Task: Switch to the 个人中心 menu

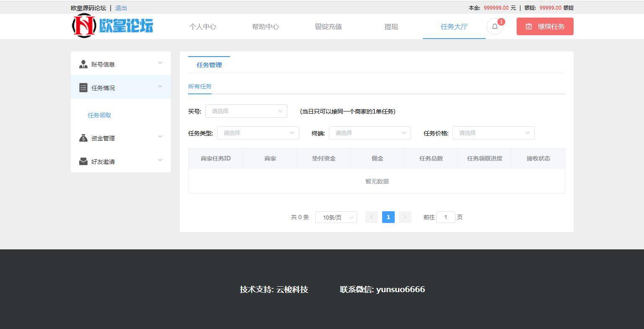Action: (x=203, y=26)
